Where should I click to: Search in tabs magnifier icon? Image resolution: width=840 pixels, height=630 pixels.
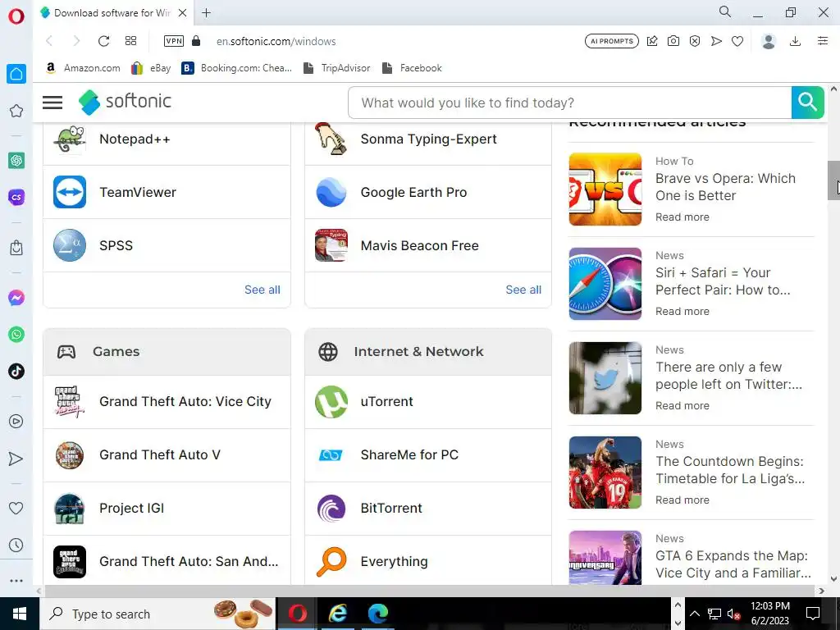[725, 11]
